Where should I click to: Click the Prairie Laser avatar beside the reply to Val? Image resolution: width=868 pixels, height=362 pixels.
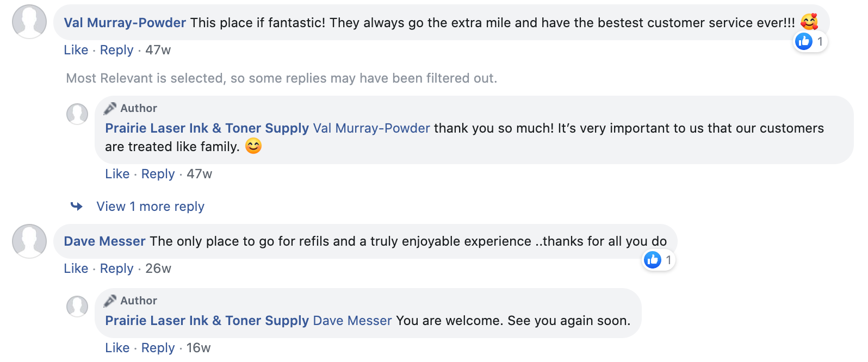tap(77, 114)
